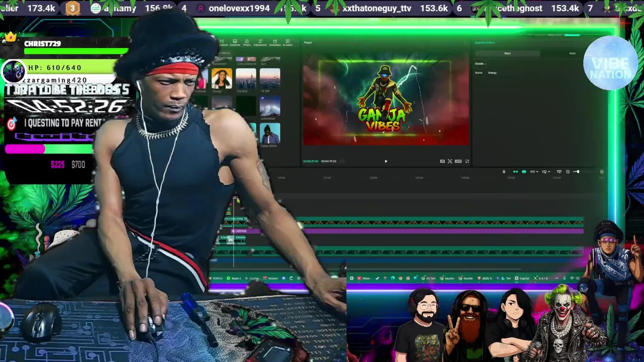This screenshot has width=644, height=362.
Task: Select the Cyber Glitch effect thumbnail
Action: coord(270,133)
